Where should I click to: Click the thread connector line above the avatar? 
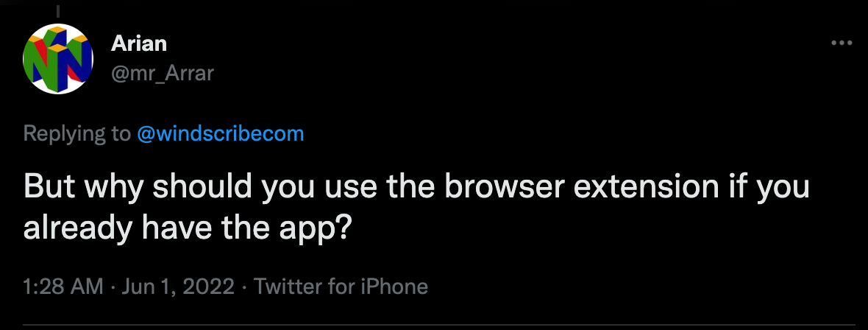pos(58,11)
